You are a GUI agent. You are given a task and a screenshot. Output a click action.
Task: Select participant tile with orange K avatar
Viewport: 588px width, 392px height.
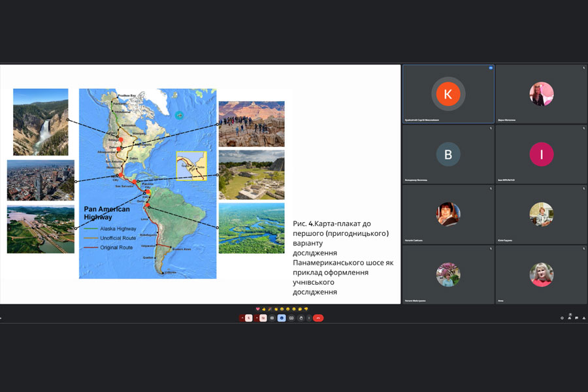tap(448, 93)
